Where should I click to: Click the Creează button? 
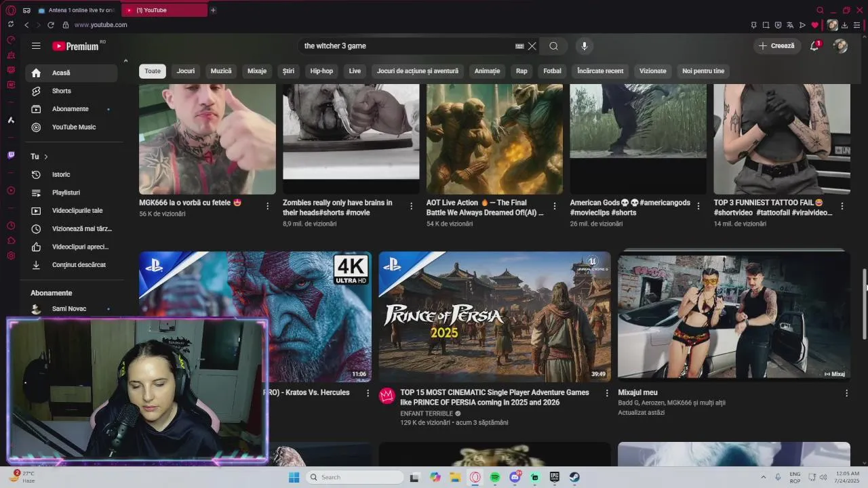pos(777,46)
